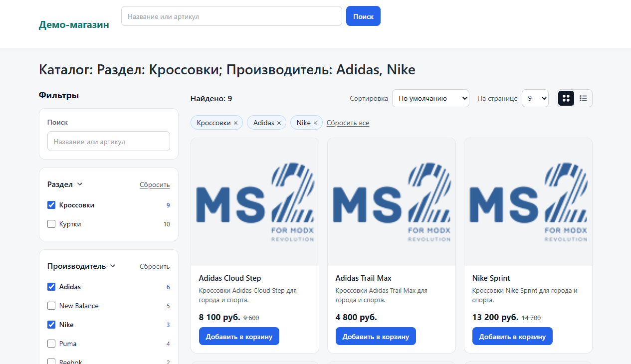Click Сбросить всё link

348,123
